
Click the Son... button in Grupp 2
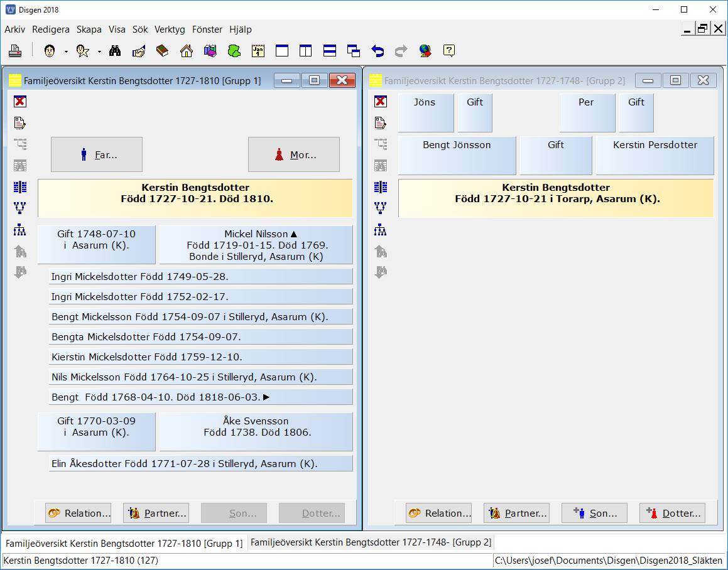tap(595, 513)
